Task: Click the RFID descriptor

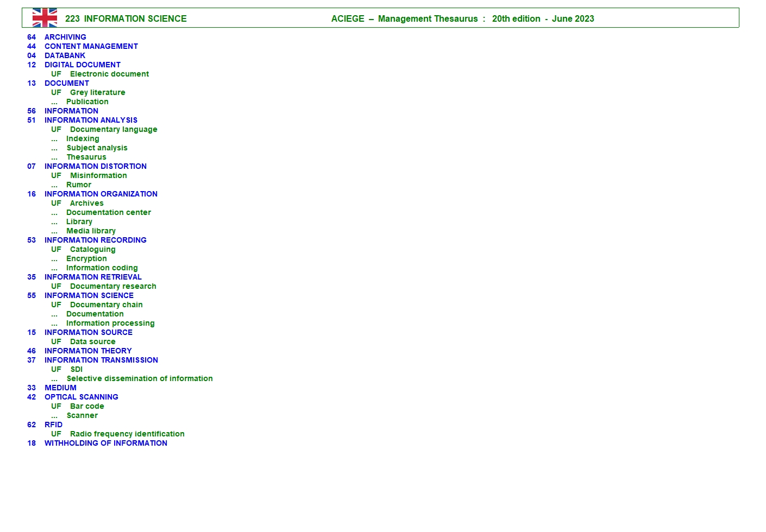Action: pyautogui.click(x=53, y=425)
